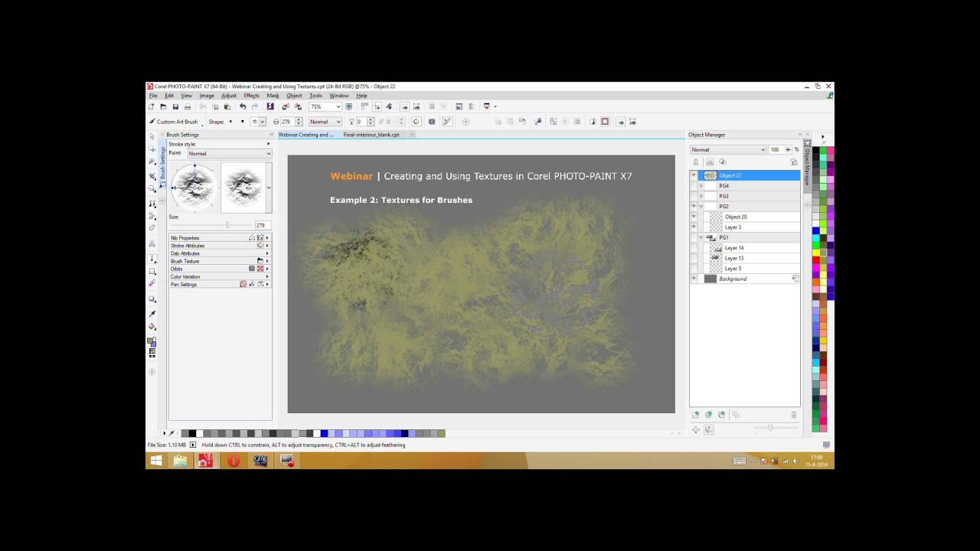This screenshot has width=980, height=551.
Task: Select the Text tool in toolbox
Action: (x=152, y=243)
